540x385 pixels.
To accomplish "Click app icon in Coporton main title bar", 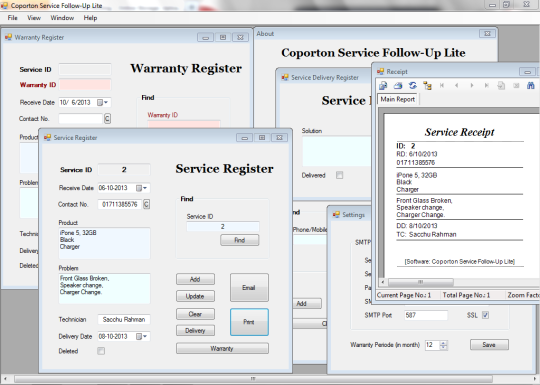I will point(4,6).
